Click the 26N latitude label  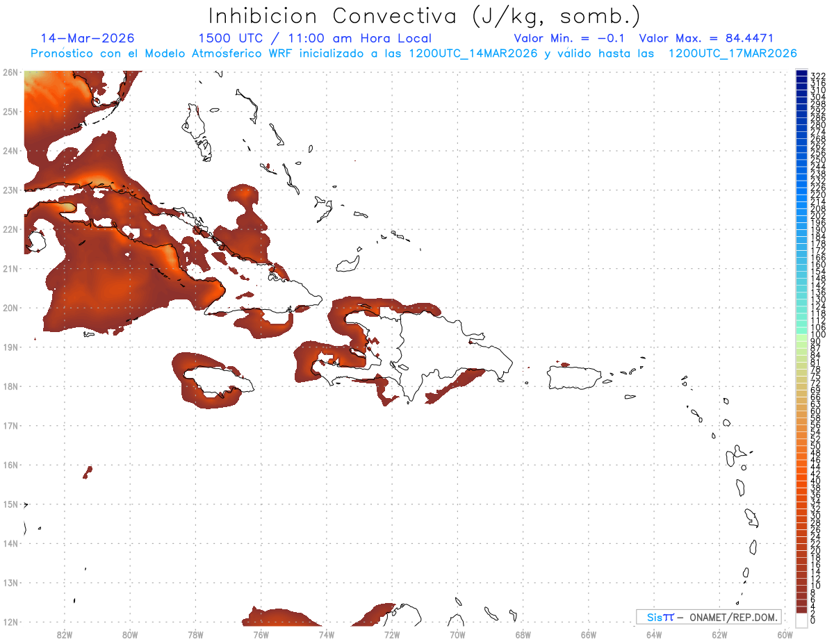point(10,72)
